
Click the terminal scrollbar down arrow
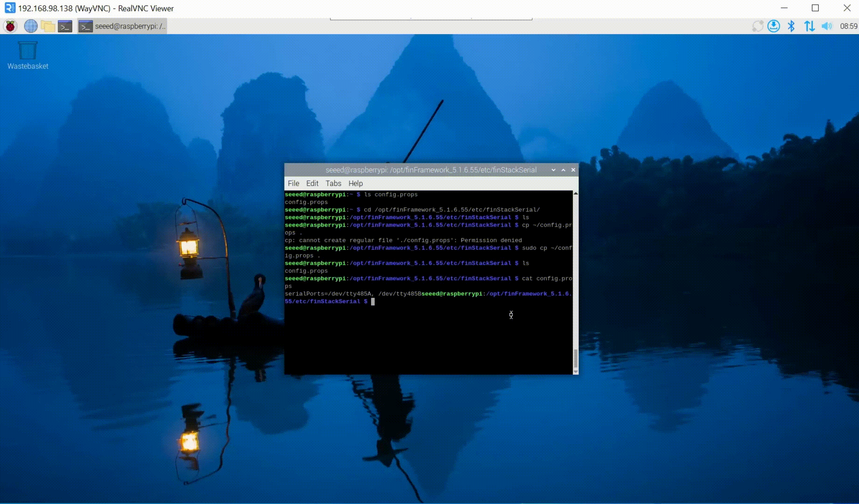(576, 372)
